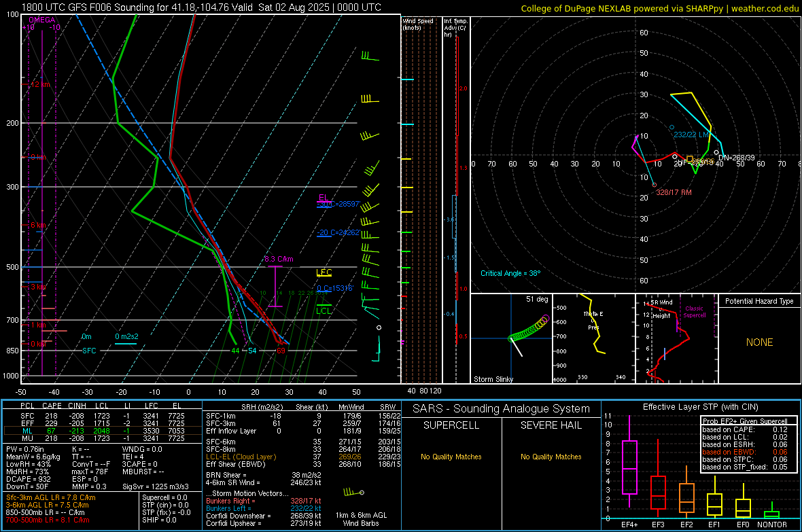Click the SFC-1km shear row label
Image resolution: width=802 pixels, height=532 pixels.
(x=220, y=416)
